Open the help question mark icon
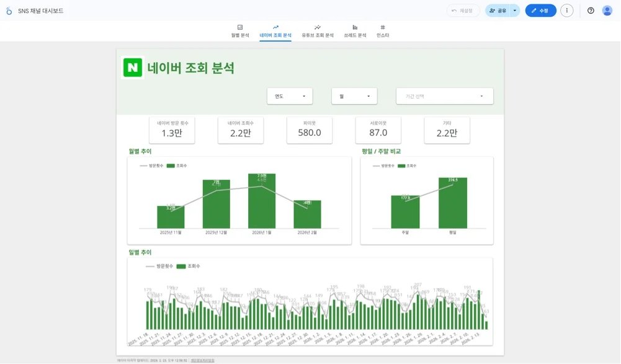621x364 pixels. 591,11
